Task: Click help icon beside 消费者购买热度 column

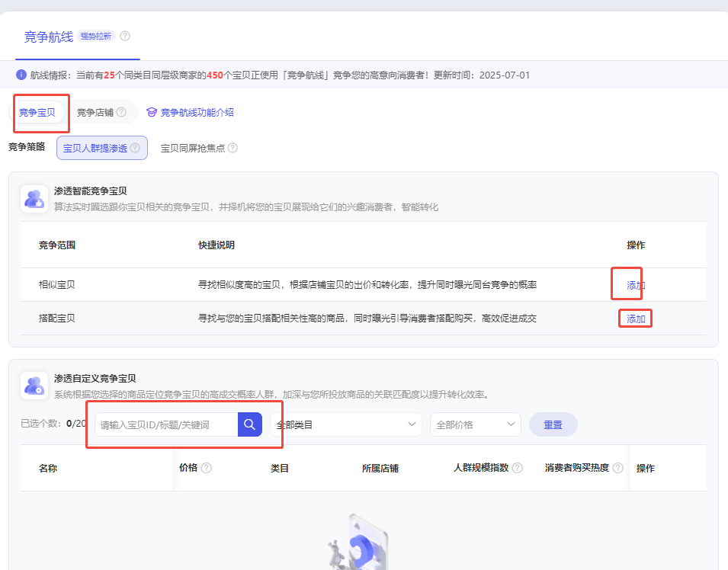Action: point(617,468)
